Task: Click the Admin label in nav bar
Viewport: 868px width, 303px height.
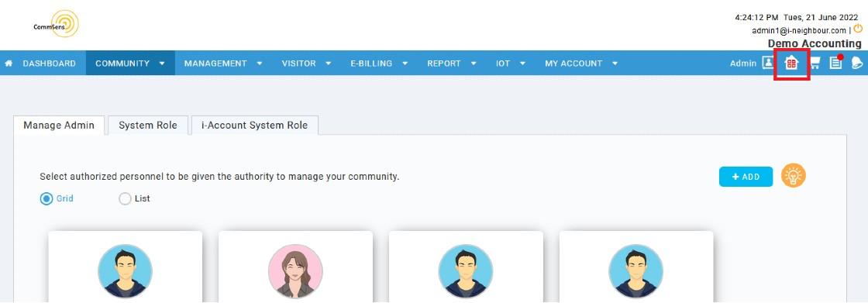Action: tap(743, 63)
